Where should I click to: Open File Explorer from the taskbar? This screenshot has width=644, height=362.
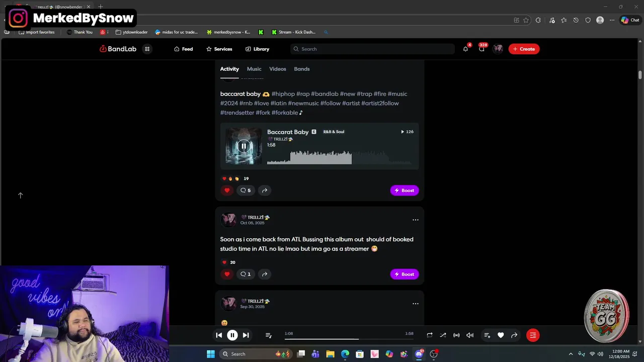[330, 354]
